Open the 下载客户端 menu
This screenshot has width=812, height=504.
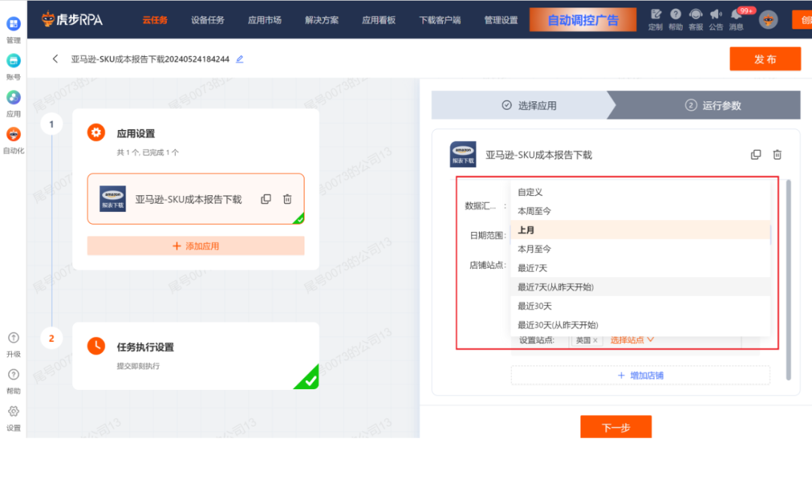pyautogui.click(x=440, y=20)
